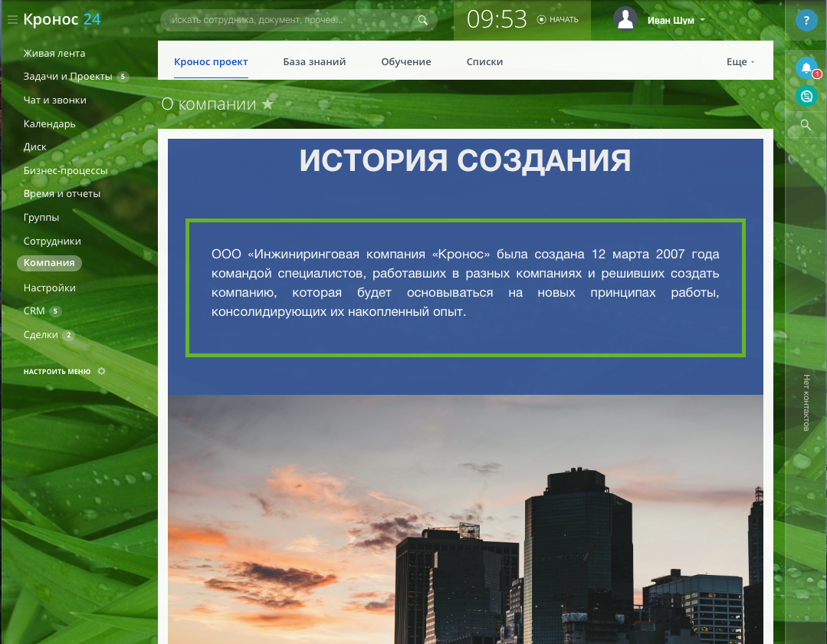This screenshot has width=827, height=644.
Task: Open Живая лента in sidebar
Action: 54,53
